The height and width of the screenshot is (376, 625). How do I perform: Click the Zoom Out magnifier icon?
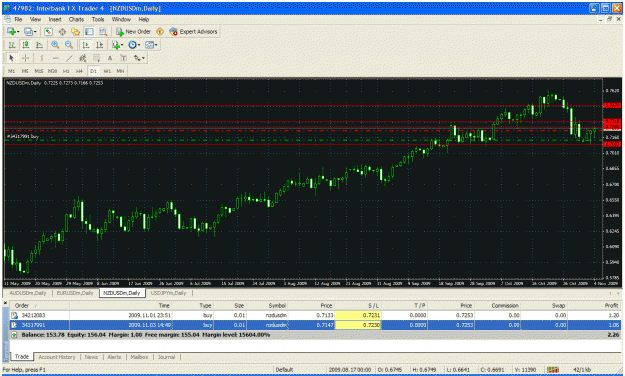click(69, 45)
